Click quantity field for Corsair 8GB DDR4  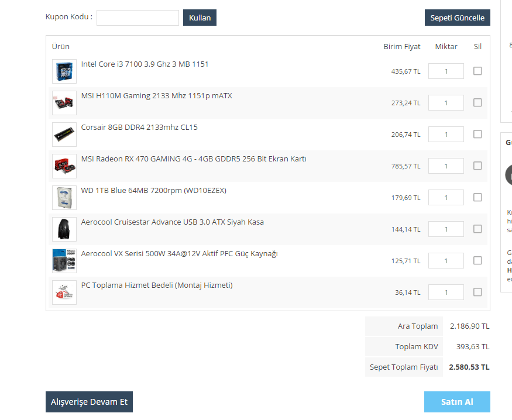click(446, 135)
